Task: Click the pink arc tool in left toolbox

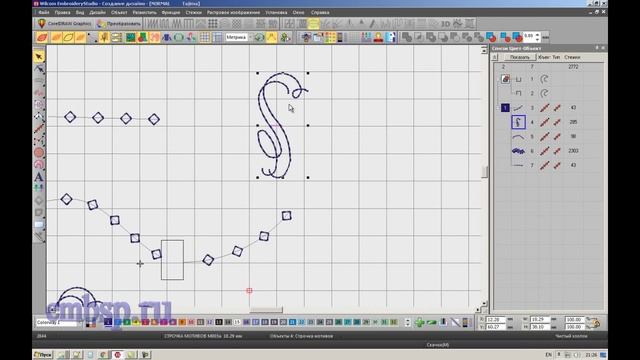Action: tap(39, 164)
